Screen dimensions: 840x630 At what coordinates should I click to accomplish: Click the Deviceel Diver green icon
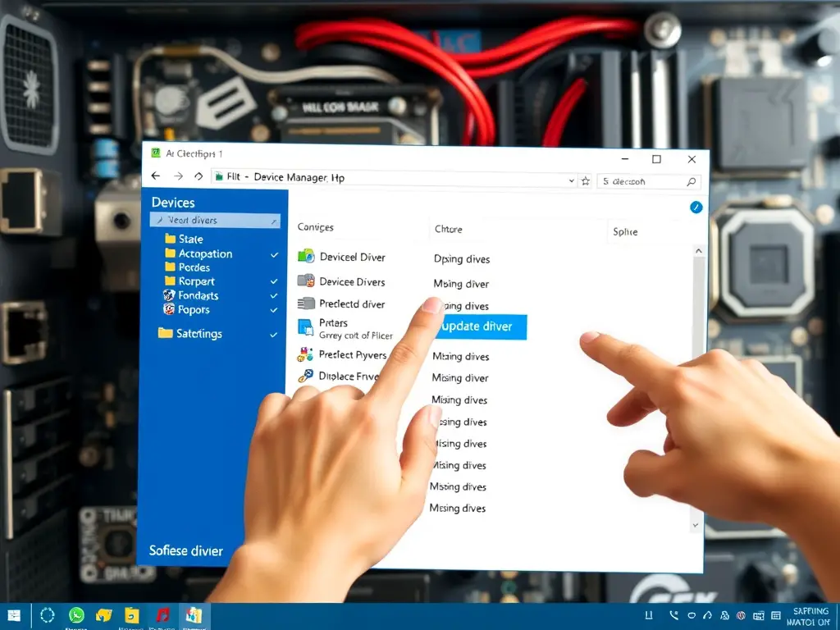pyautogui.click(x=306, y=256)
